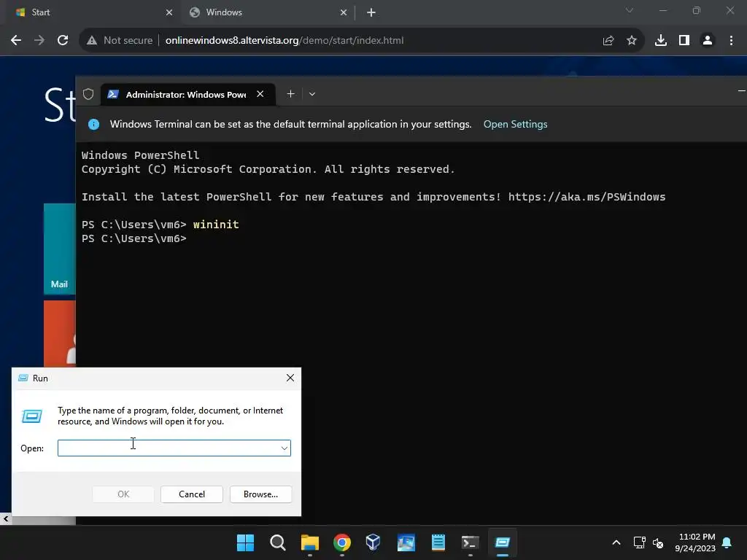Toggle Chrome side panel

(x=684, y=41)
